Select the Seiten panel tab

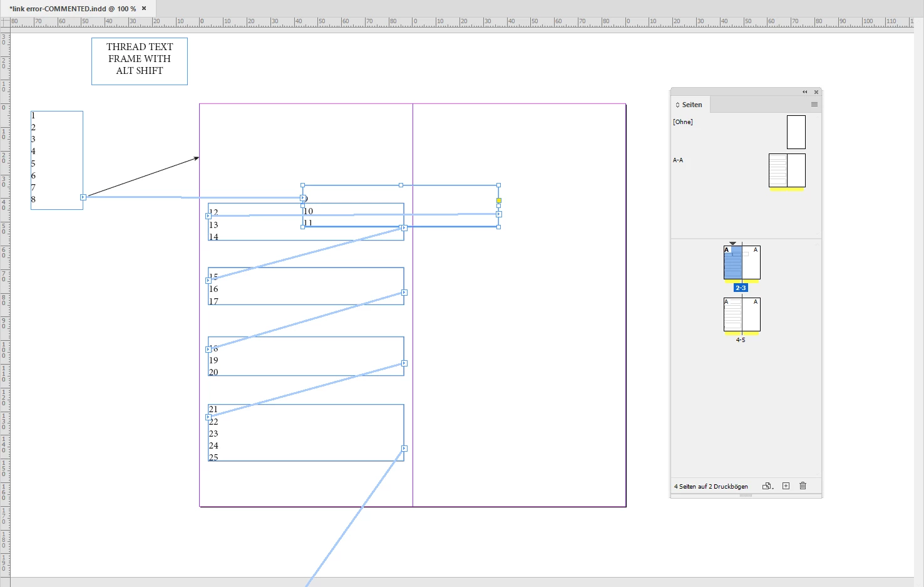pyautogui.click(x=691, y=105)
